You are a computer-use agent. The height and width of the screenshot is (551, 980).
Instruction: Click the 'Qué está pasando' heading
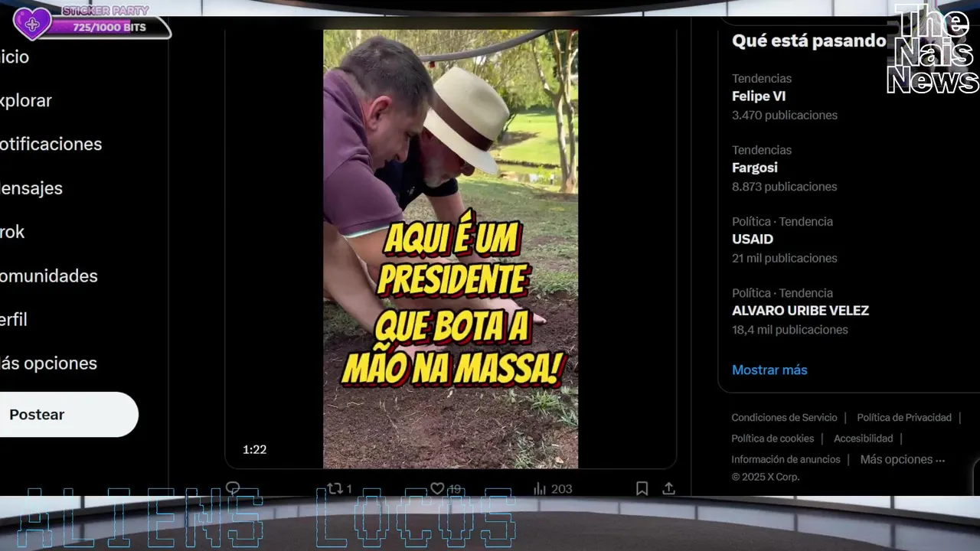click(x=808, y=41)
